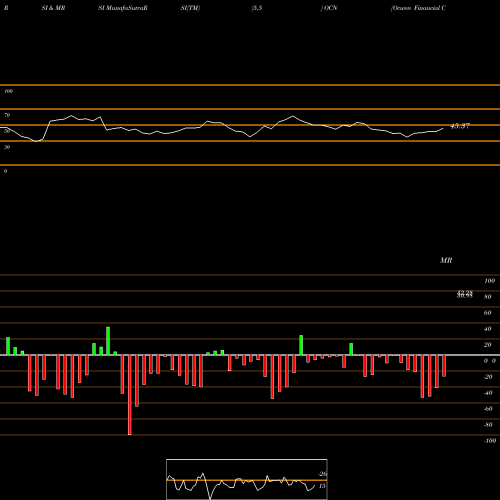Click the MR axis label 60
Screen dimensions: 500x500
pyautogui.click(x=487, y=313)
